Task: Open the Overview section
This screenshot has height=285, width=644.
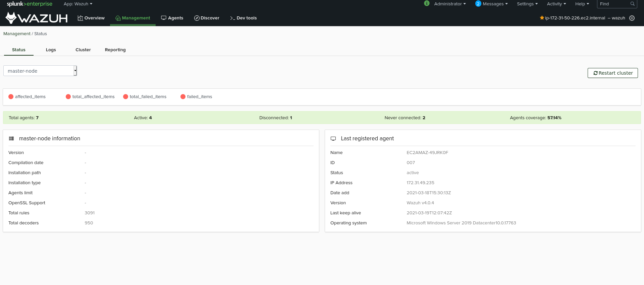Action: 91,18
